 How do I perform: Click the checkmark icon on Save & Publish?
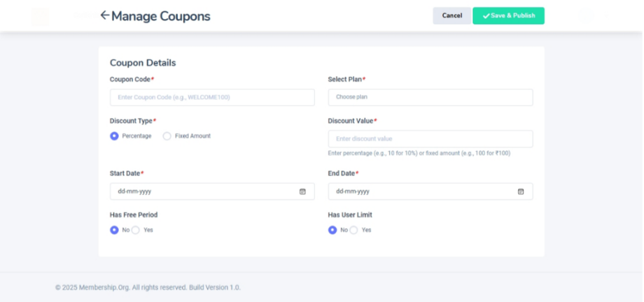[486, 16]
